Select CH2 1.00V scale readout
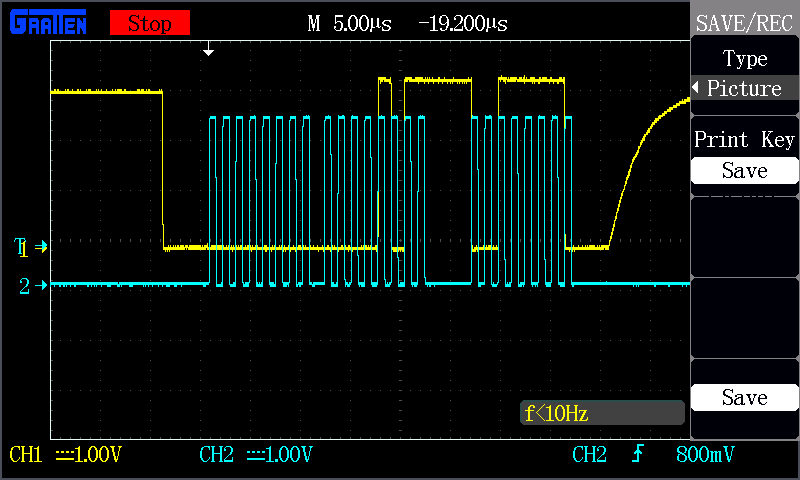The height and width of the screenshot is (480, 800). (x=256, y=454)
